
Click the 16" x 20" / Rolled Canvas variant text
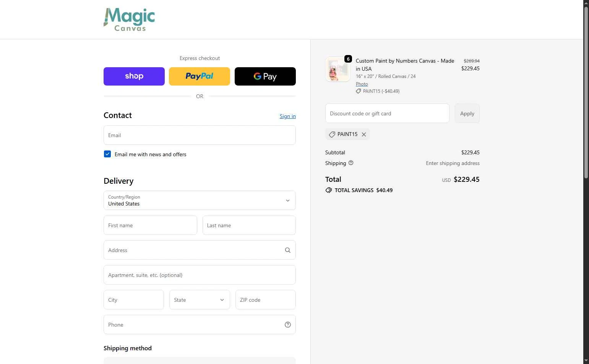tap(386, 76)
